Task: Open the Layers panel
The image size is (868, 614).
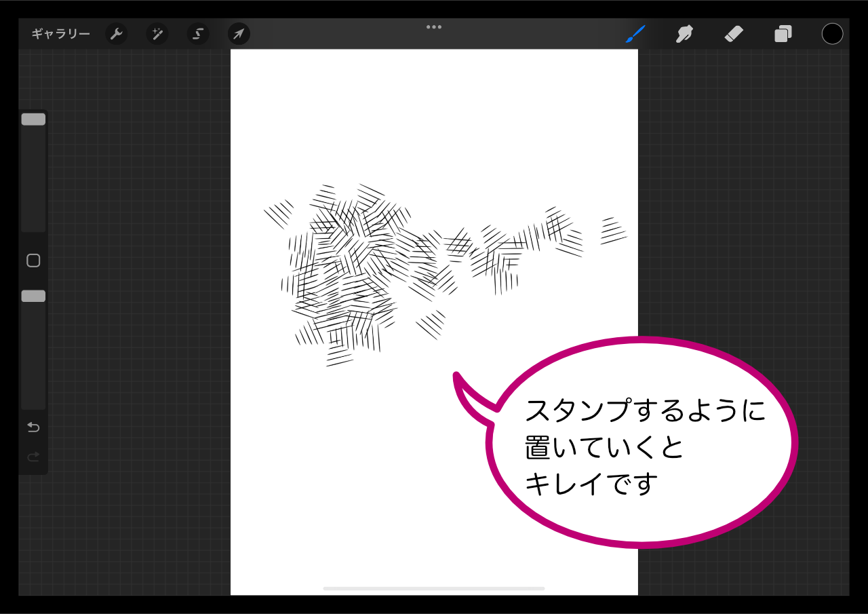Action: tap(783, 34)
